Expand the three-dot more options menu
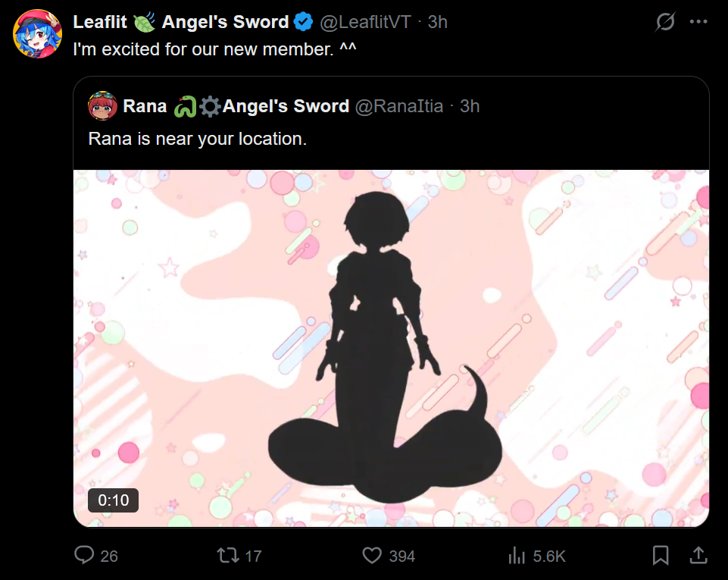 [x=698, y=22]
